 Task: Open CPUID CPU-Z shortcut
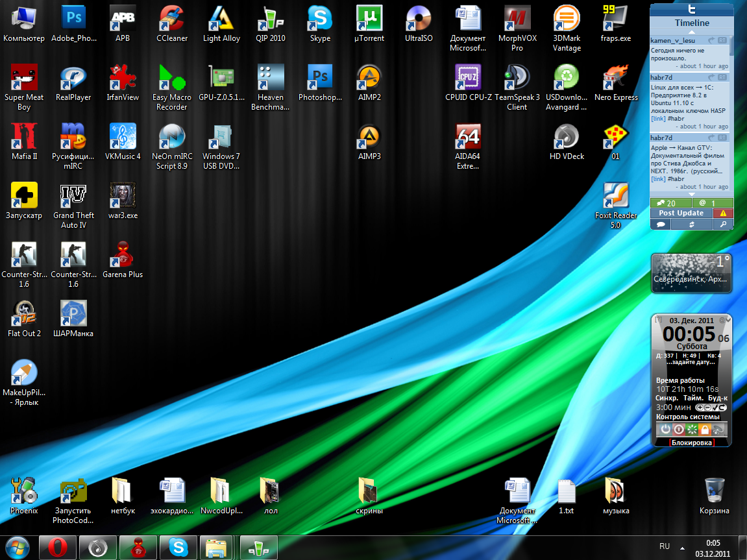pos(468,83)
